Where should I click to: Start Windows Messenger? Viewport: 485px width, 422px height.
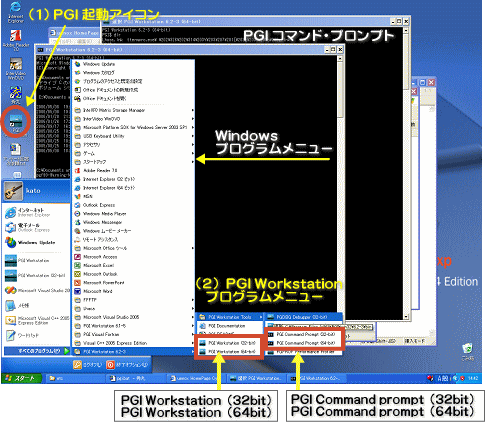[133, 222]
